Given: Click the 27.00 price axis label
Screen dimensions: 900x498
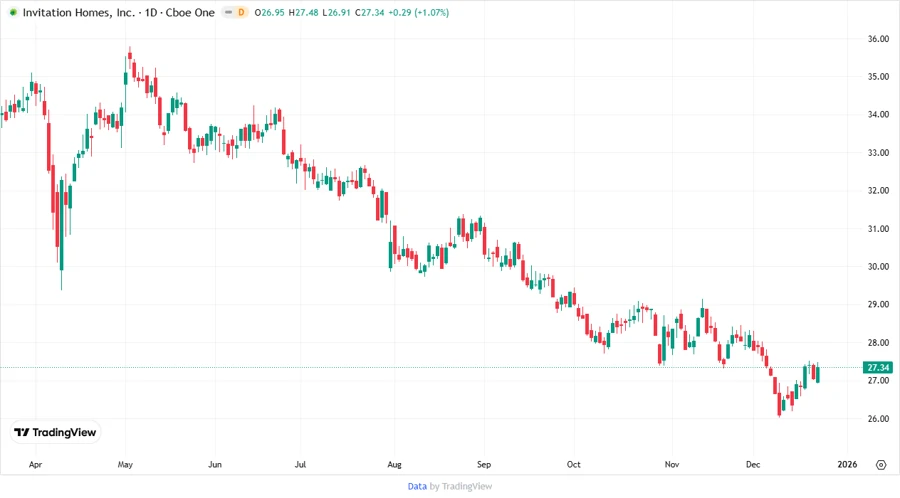Looking at the screenshot, I should 878,380.
